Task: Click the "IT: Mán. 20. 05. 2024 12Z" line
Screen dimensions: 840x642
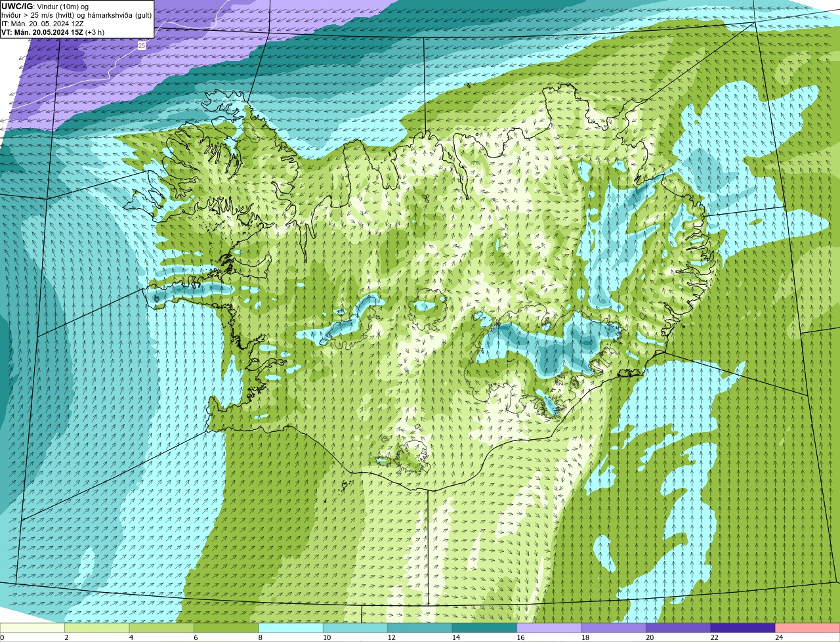Action: click(42, 23)
